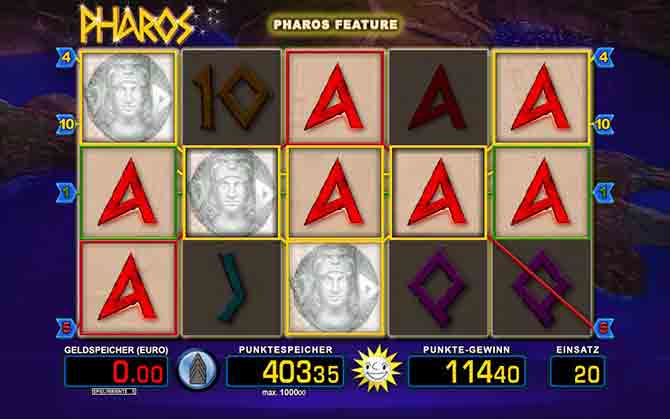The height and width of the screenshot is (419, 670).
Task: Click the Punktespeicher points display
Action: click(285, 372)
